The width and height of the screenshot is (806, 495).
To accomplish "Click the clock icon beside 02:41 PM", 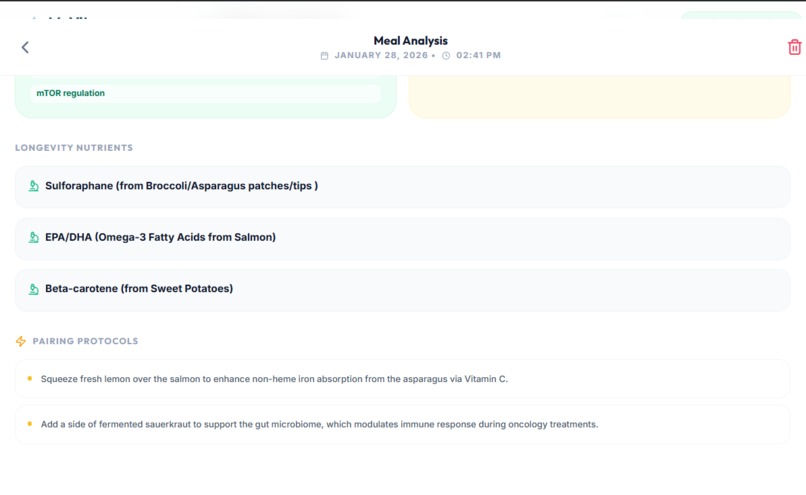I will click(446, 56).
